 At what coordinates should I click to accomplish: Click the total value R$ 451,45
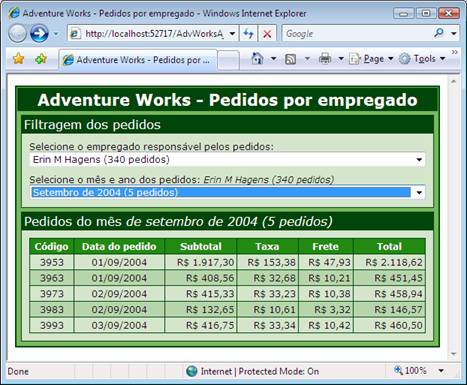click(x=398, y=278)
